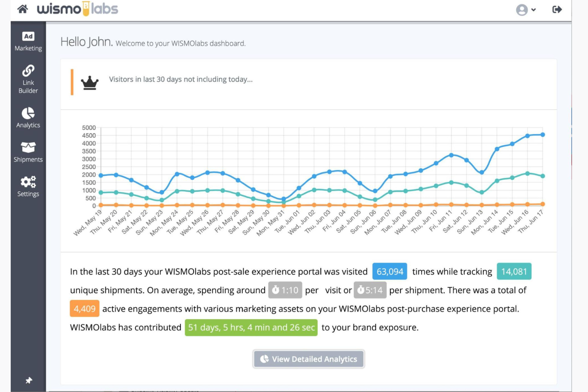Click the View Detailed Analytics button
The width and height of the screenshot is (588, 392).
[308, 359]
